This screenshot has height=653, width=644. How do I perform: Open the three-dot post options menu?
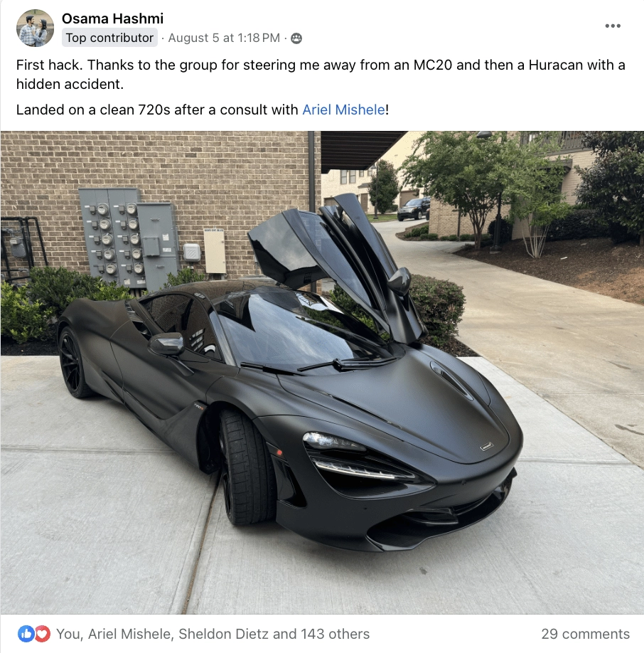coord(613,26)
